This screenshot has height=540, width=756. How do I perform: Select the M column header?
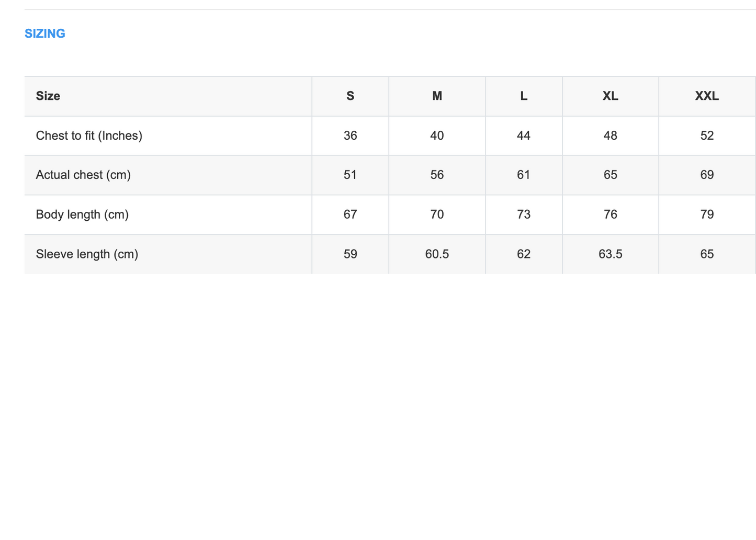pos(437,96)
